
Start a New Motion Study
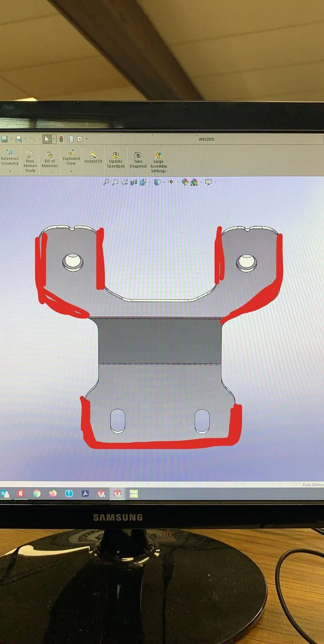pyautogui.click(x=30, y=162)
